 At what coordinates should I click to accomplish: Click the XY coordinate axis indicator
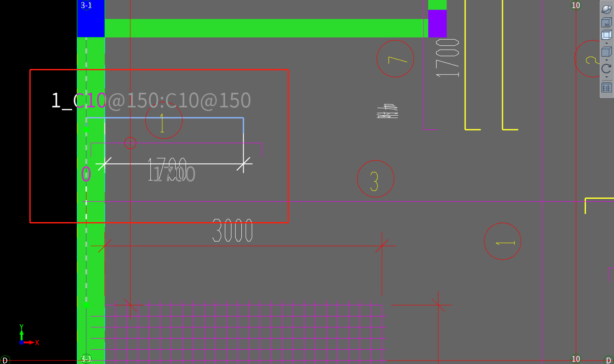(x=28, y=335)
